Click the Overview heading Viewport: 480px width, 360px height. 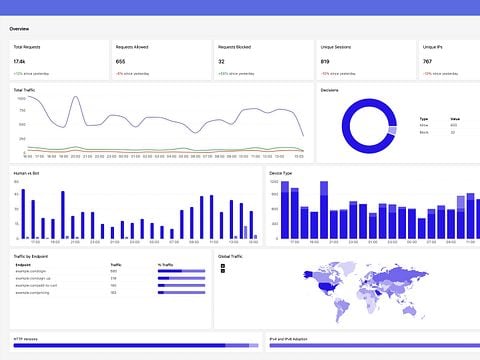pos(19,29)
